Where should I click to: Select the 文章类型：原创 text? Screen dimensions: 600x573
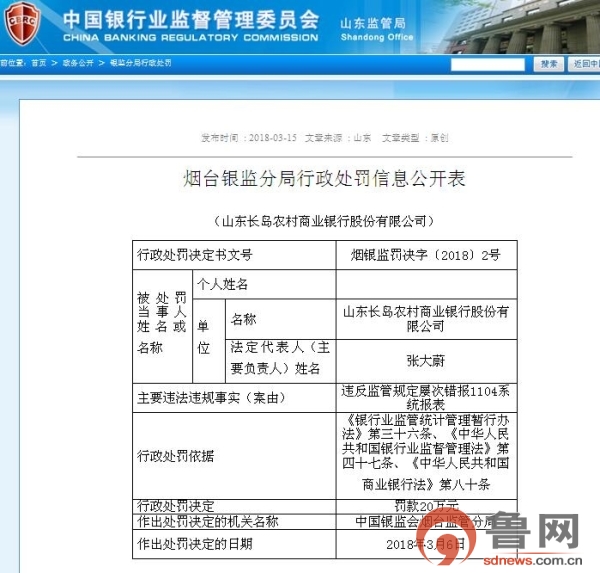415,138
